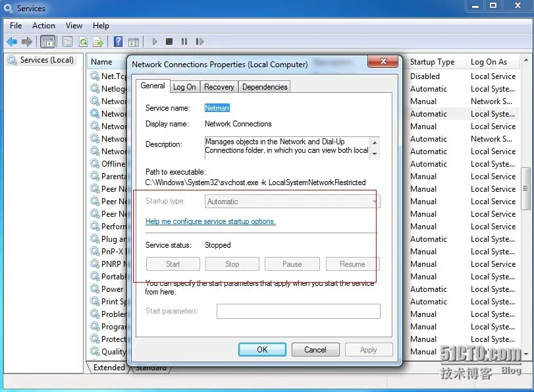Image resolution: width=534 pixels, height=392 pixels.
Task: Select Services (Local) tree node
Action: click(x=47, y=60)
